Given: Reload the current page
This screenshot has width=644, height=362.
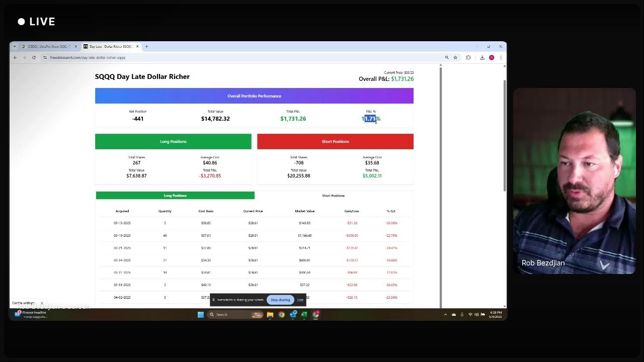Looking at the screenshot, I should (x=34, y=57).
